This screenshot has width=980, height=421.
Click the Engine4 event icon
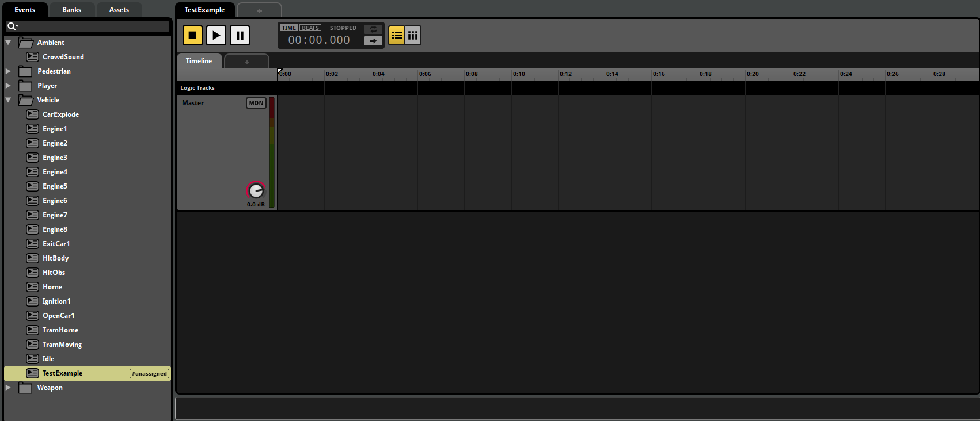click(x=33, y=172)
